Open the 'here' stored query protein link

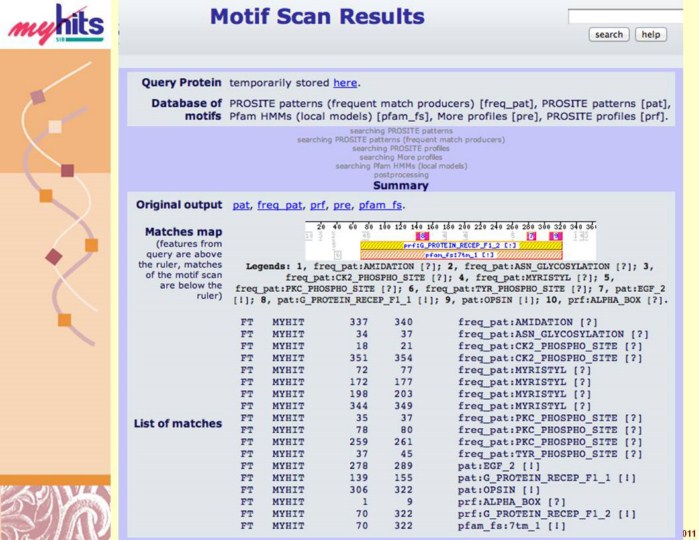(344, 83)
